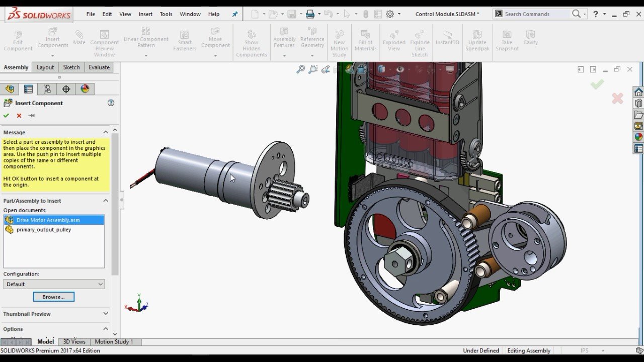Select Drive Motor Assembly.asm in open documents

54,220
